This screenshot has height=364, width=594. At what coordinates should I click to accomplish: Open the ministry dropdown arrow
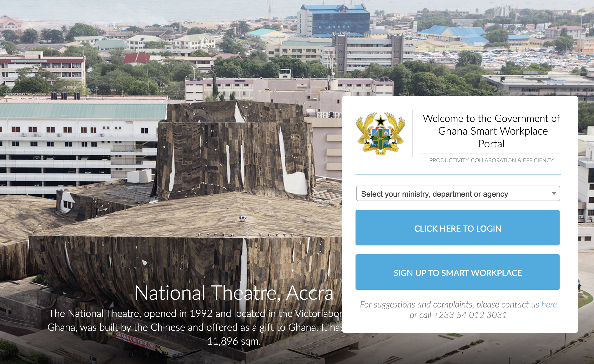click(554, 194)
